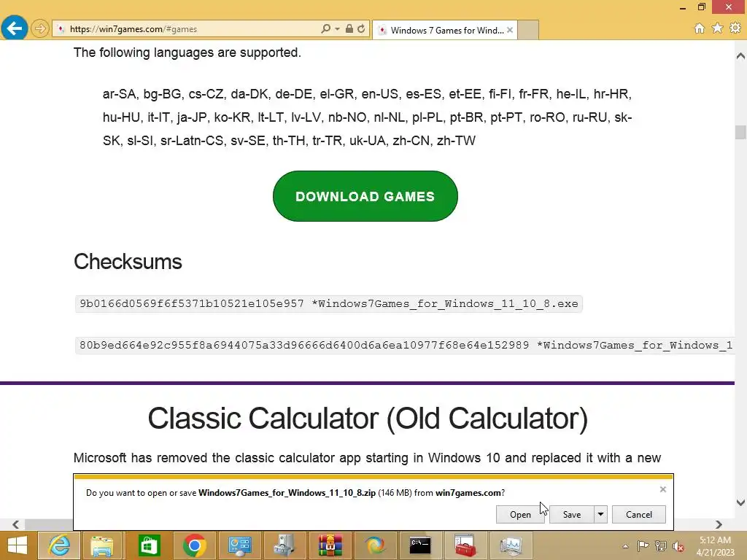Click the Checksums heading
The width and height of the screenshot is (747, 560).
pos(128,262)
